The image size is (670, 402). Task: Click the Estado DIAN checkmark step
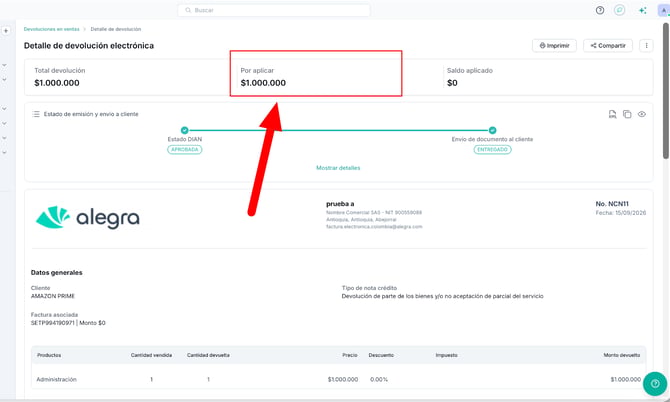[185, 130]
